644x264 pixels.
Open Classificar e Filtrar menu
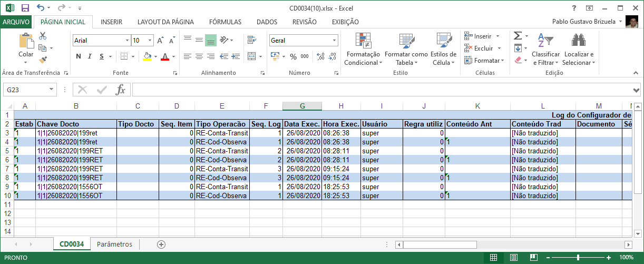546,49
